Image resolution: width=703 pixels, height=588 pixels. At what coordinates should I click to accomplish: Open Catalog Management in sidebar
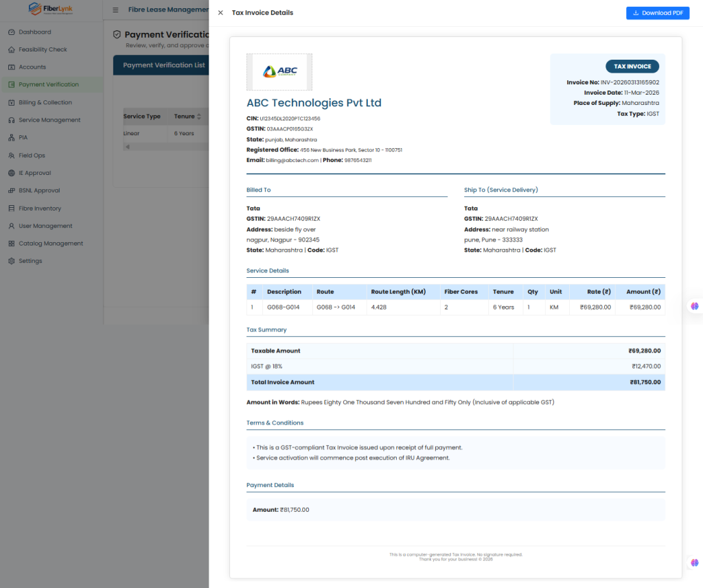50,244
